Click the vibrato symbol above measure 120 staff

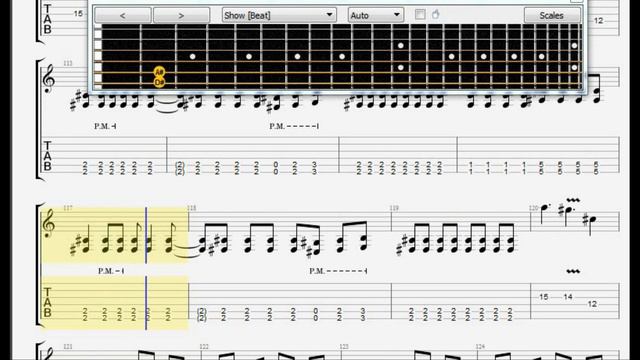click(573, 200)
